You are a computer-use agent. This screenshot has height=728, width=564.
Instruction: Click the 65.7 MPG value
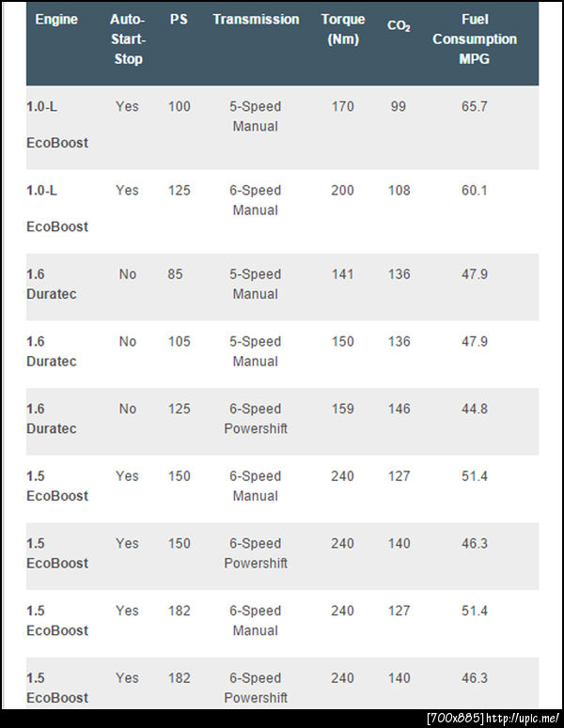[475, 106]
